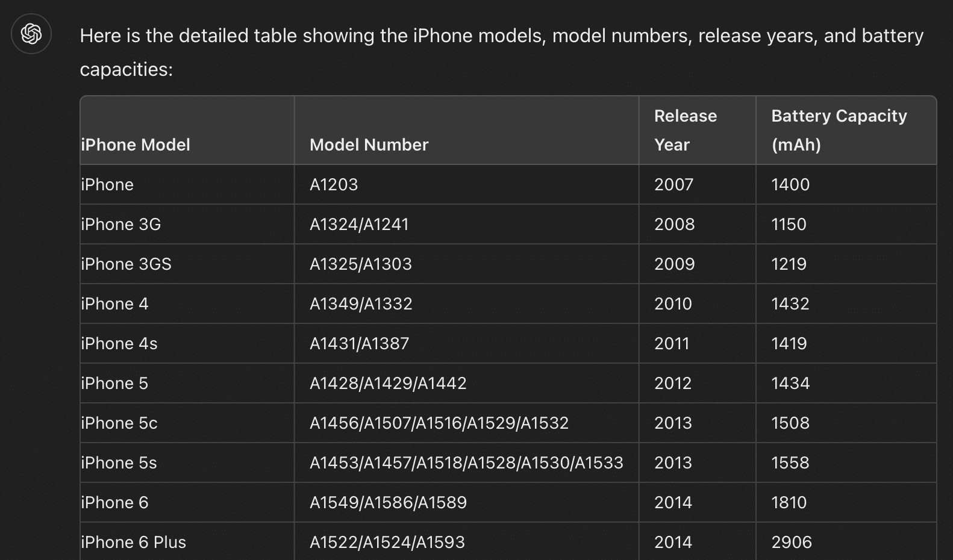Image resolution: width=953 pixels, height=560 pixels.
Task: Select the iPhone 5c row label
Action: 119,423
